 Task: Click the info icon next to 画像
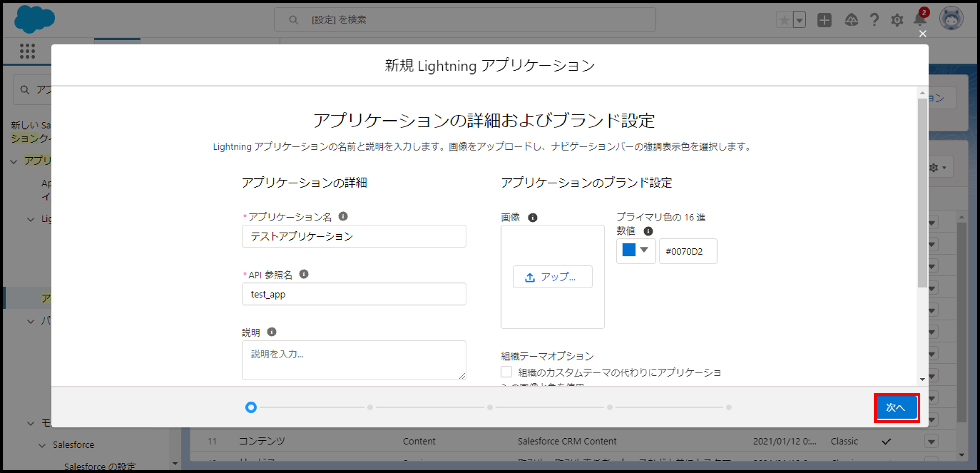[532, 217]
